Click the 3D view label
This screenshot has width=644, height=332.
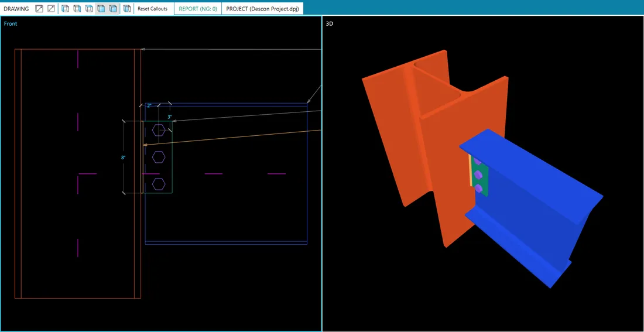330,24
